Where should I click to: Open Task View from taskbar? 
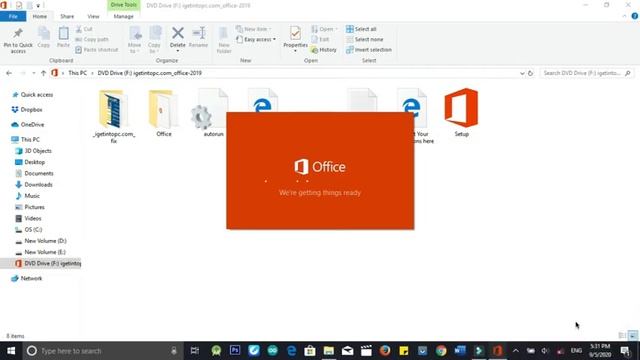(x=195, y=351)
